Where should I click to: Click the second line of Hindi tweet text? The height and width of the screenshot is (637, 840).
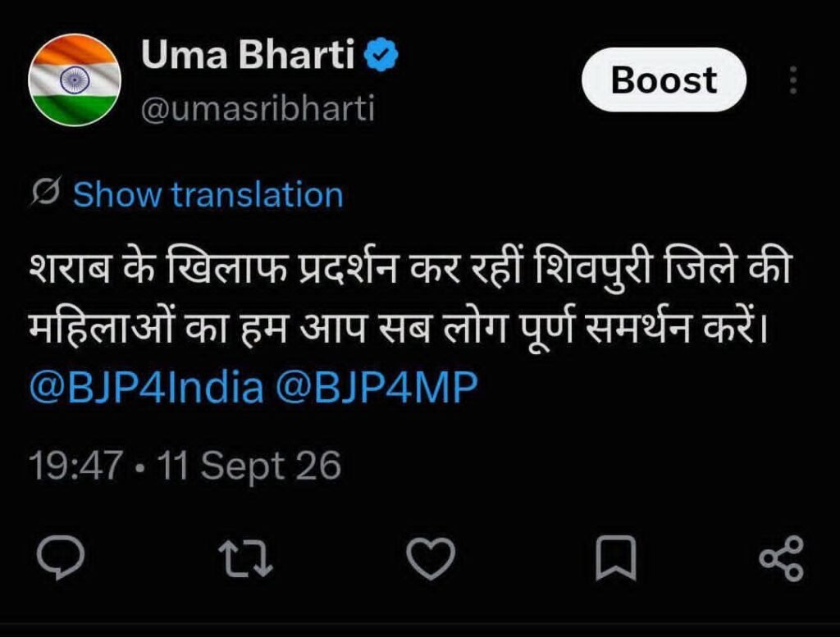click(399, 325)
